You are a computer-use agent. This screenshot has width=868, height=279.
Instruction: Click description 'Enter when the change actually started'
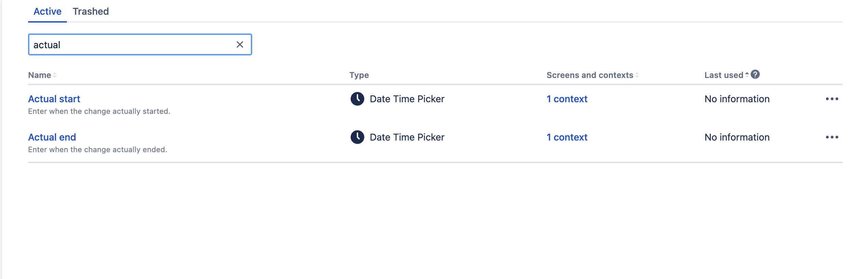point(99,111)
